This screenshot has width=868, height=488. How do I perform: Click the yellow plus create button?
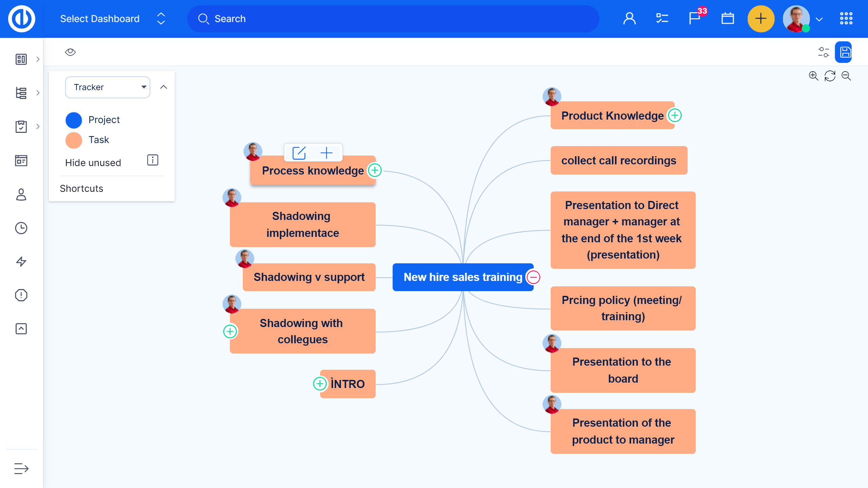point(761,19)
